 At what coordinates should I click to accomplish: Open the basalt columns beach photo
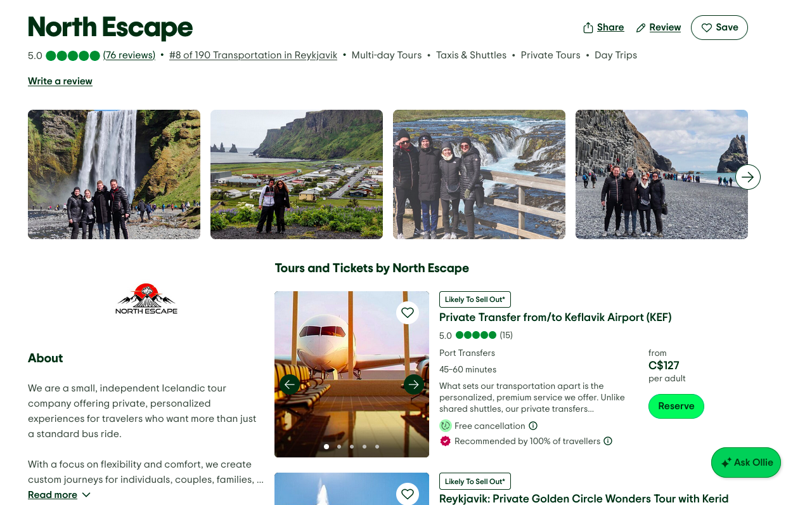coord(662,174)
